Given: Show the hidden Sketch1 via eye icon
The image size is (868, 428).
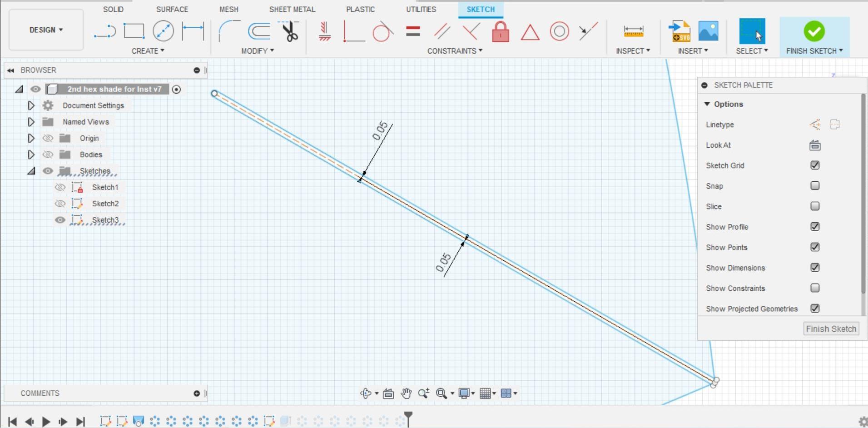Looking at the screenshot, I should pos(60,187).
